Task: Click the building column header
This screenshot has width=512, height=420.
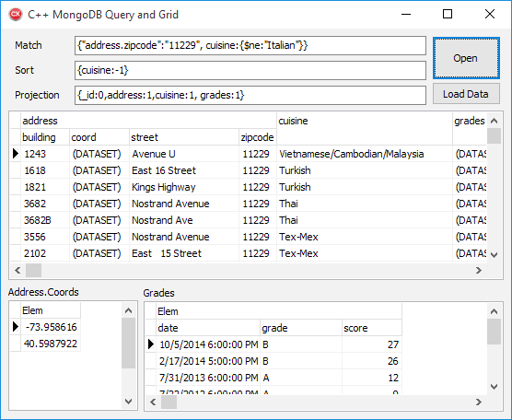Action: 45,137
